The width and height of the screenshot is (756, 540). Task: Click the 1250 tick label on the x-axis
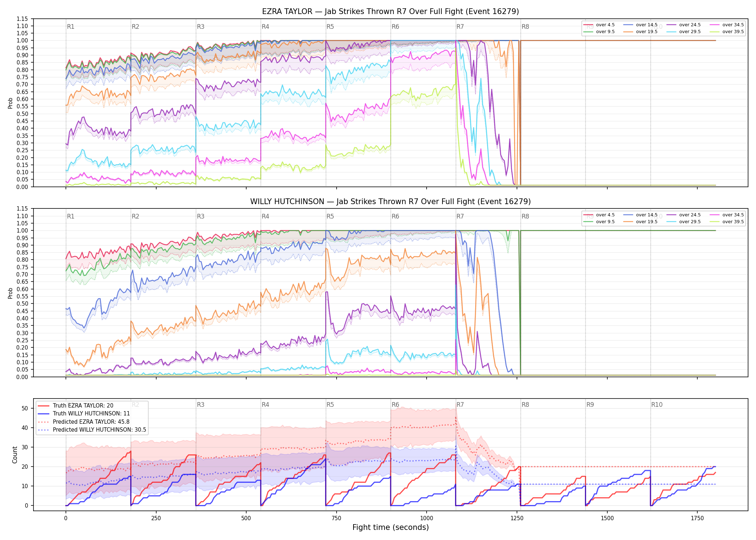[517, 518]
